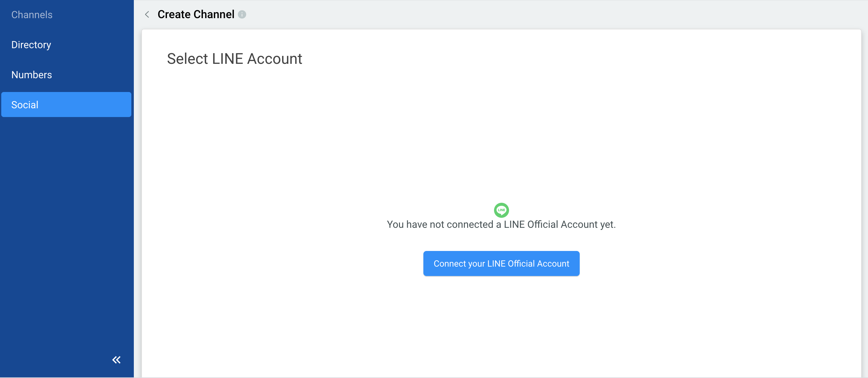Click the green LINE logo icon
The image size is (868, 378).
501,210
